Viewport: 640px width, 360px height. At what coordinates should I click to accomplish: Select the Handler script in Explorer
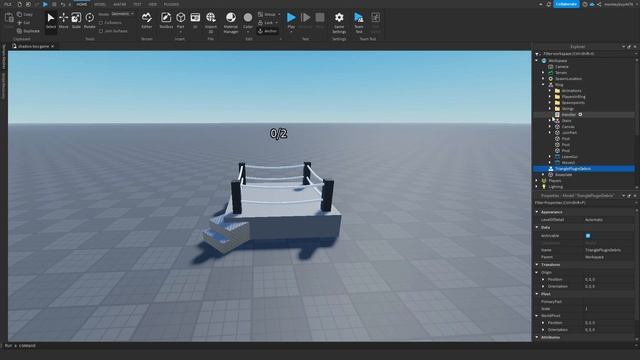[568, 115]
